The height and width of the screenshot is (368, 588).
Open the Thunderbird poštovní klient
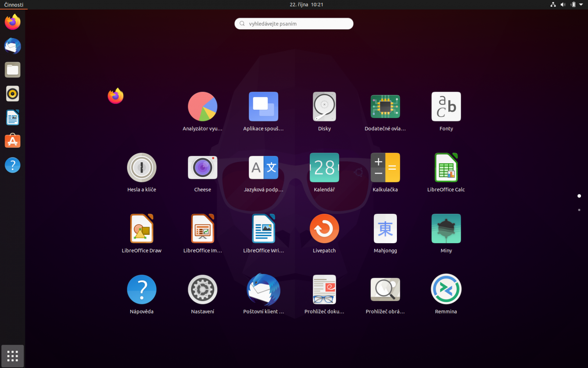click(x=263, y=290)
